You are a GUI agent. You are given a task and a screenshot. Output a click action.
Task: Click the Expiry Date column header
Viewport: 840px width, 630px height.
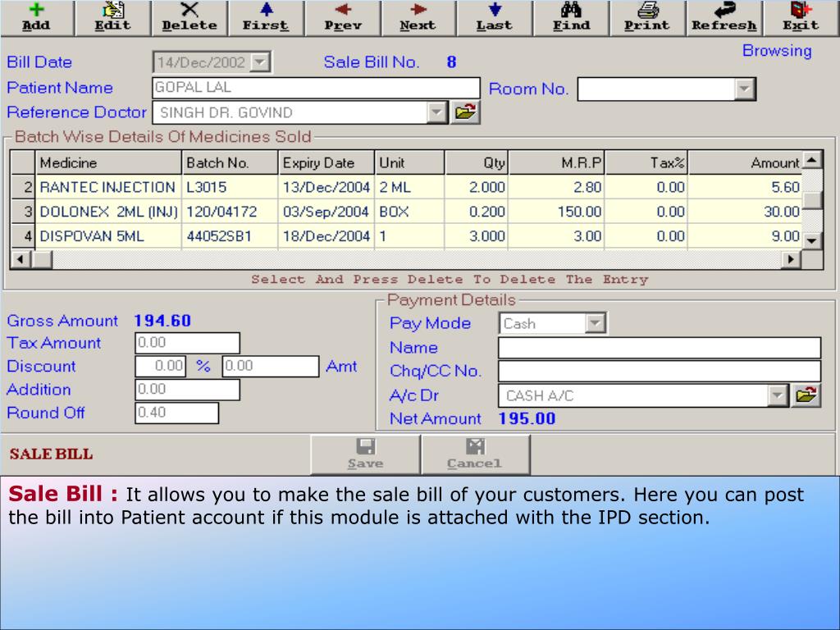tap(326, 163)
